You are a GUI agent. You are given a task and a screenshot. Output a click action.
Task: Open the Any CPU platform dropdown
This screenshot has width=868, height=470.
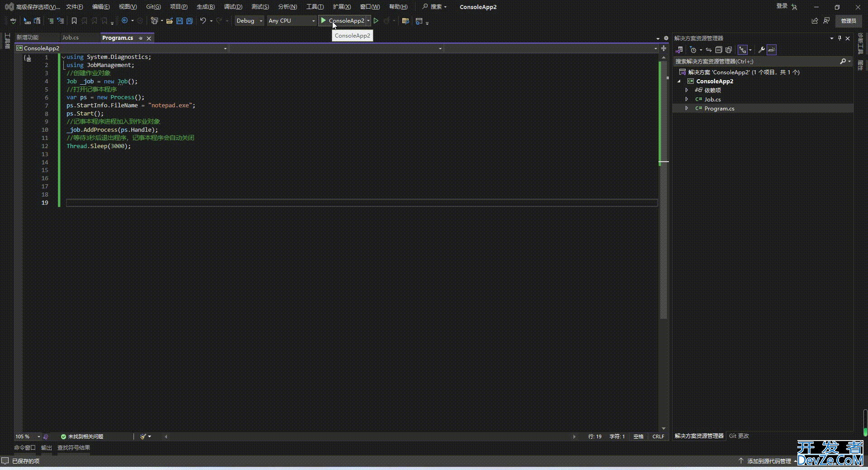291,20
